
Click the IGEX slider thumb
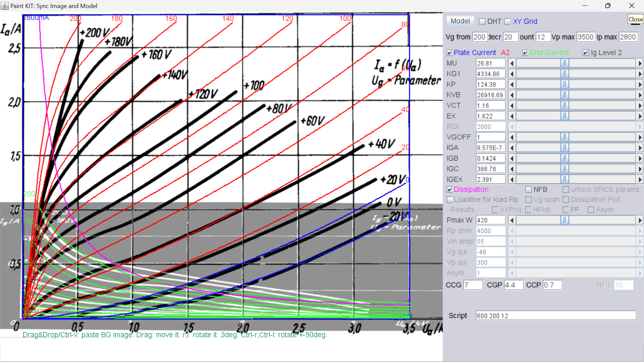[565, 180]
